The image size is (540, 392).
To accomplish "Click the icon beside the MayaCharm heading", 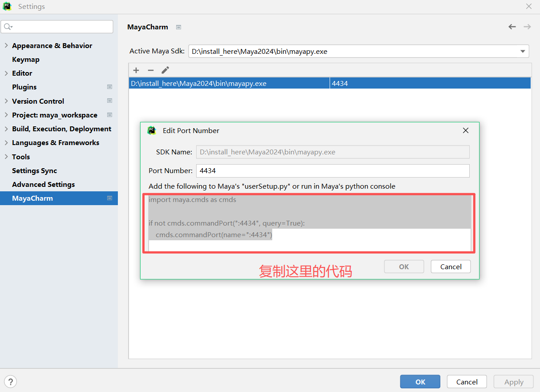I will point(178,27).
